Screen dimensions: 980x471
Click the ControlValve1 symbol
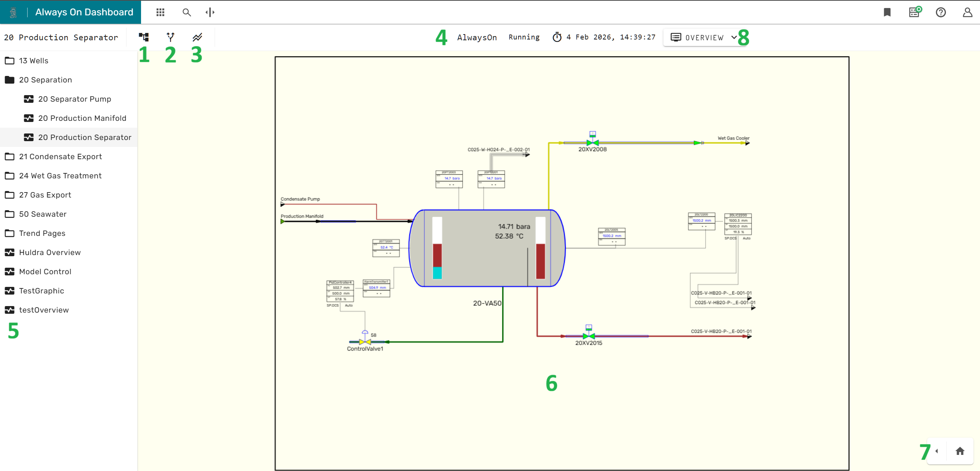point(365,341)
